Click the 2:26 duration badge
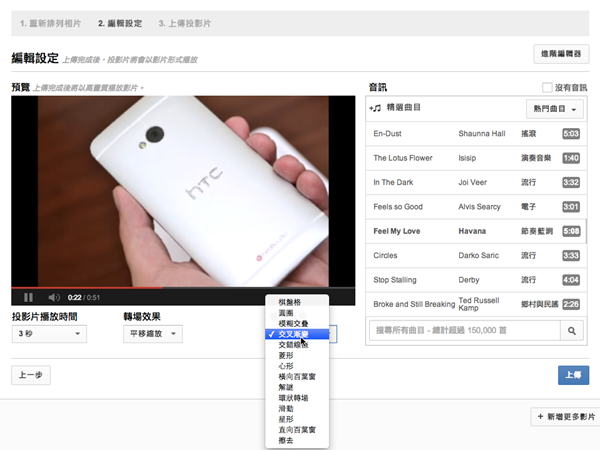The height and width of the screenshot is (450, 600). point(571,304)
